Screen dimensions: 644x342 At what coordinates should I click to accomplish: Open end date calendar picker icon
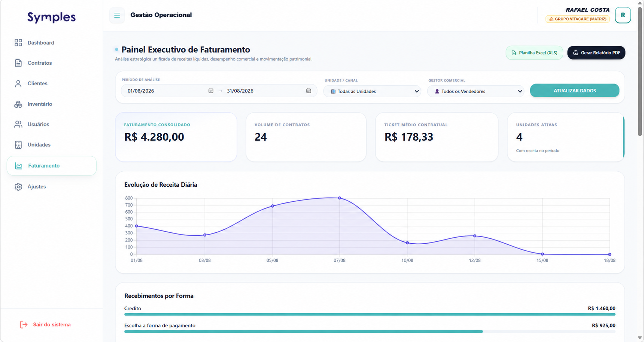click(309, 91)
